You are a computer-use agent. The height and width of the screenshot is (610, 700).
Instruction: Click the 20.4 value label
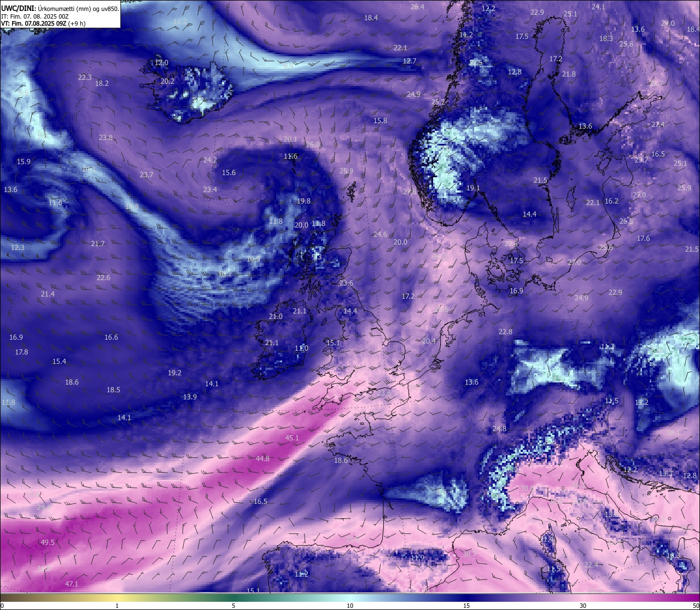(429, 341)
